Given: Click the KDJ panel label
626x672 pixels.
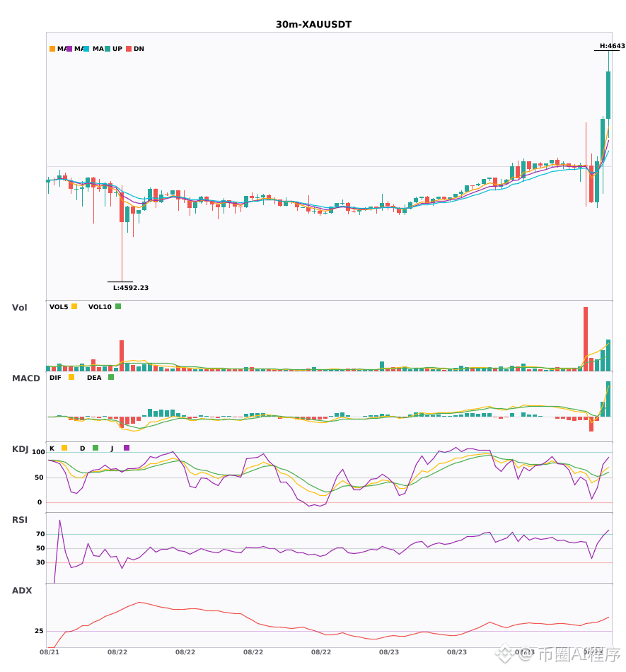Looking at the screenshot, I should (20, 449).
